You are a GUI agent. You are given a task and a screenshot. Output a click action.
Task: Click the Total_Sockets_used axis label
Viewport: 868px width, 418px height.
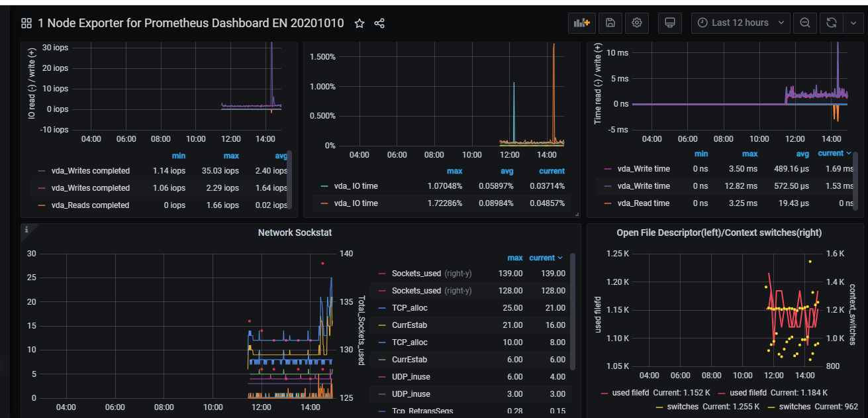click(361, 330)
